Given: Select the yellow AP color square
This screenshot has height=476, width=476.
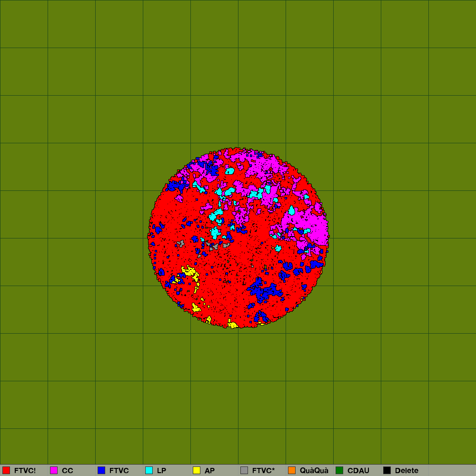Looking at the screenshot, I should tap(197, 470).
